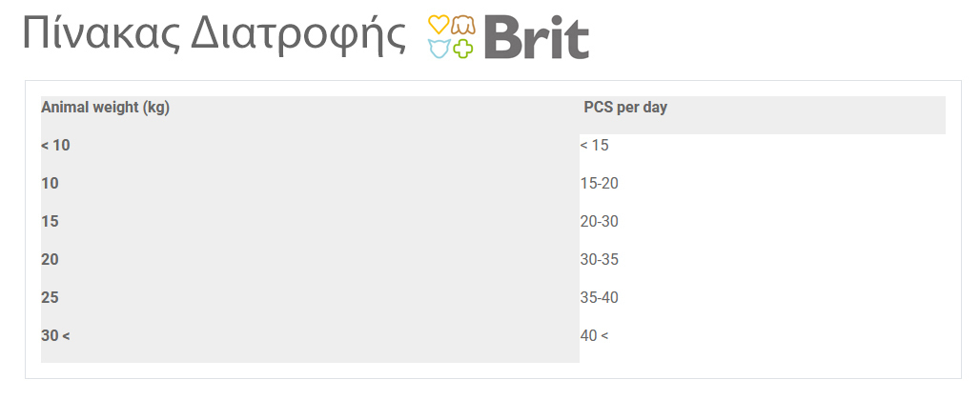Click the light blue cat head icon

439,48
